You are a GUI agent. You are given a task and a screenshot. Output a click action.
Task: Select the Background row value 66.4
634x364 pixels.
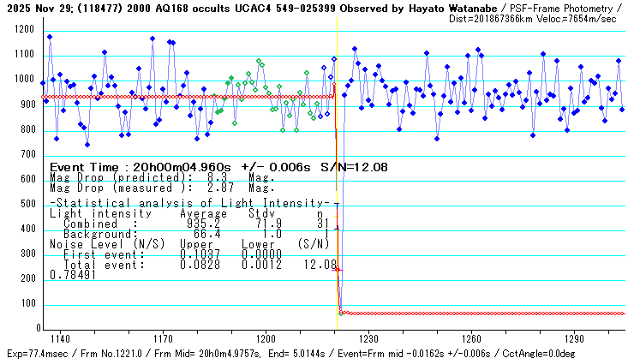point(206,233)
